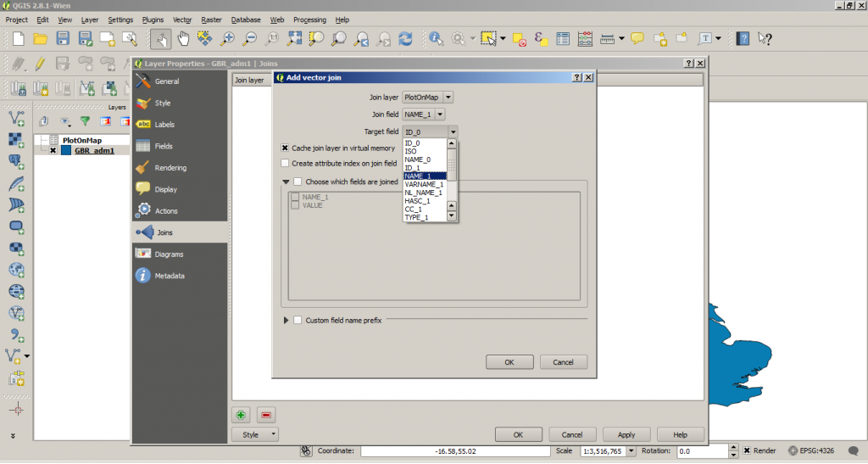
Task: Open the Scale dropdown in status bar
Action: click(x=631, y=450)
